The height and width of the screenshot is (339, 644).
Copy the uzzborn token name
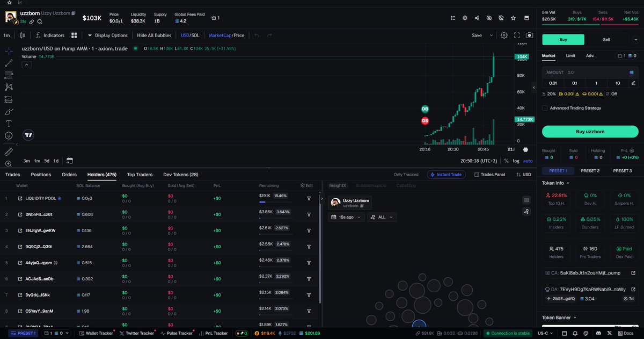(74, 13)
